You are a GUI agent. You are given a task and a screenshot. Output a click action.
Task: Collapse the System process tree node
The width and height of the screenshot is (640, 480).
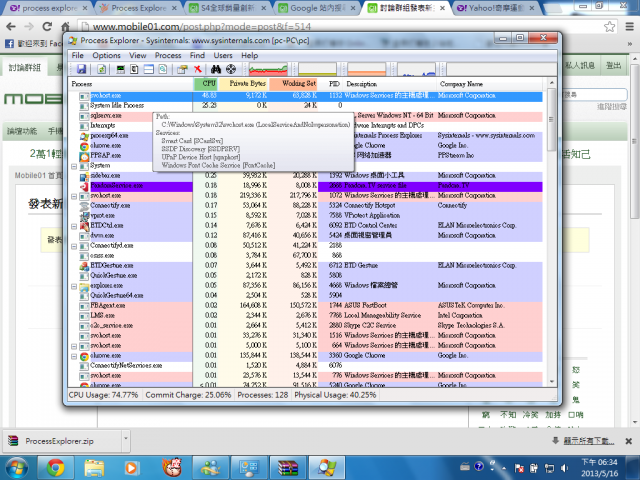[x=74, y=166]
